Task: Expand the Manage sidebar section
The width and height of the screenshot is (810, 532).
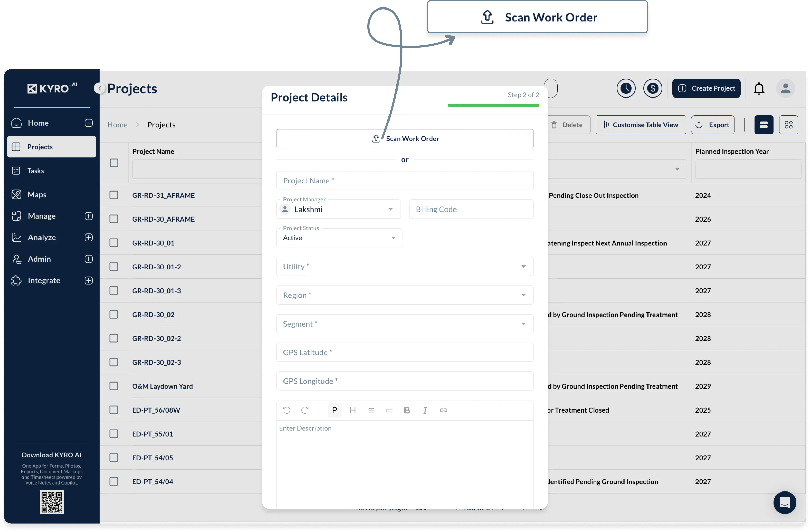Action: (x=88, y=216)
